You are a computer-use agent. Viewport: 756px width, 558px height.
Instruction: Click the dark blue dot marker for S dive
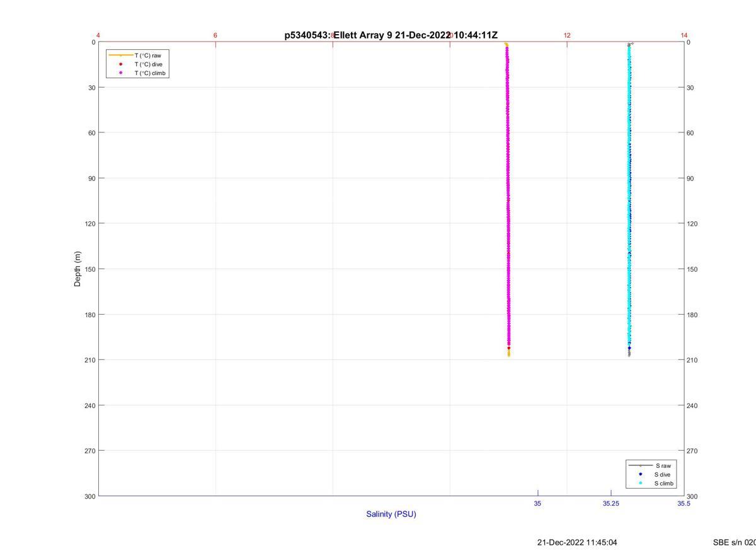coord(640,474)
